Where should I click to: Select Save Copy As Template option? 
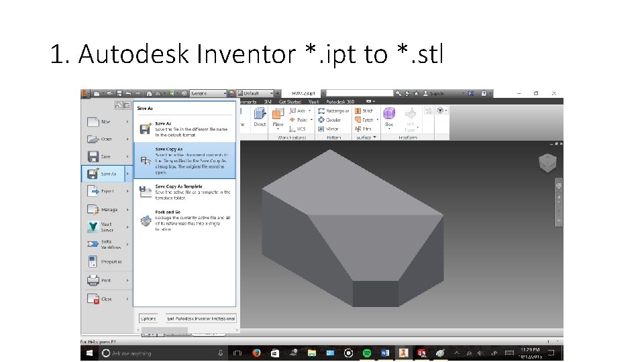pyautogui.click(x=184, y=192)
